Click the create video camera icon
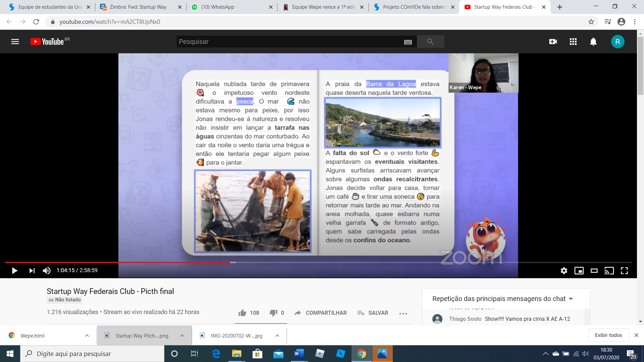Viewport: 644px width, 362px height. point(553,42)
